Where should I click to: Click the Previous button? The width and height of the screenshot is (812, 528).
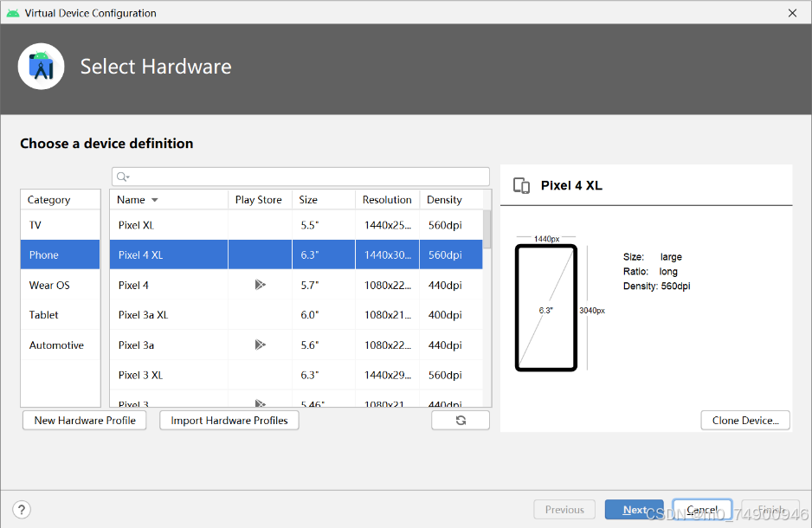[x=564, y=510]
